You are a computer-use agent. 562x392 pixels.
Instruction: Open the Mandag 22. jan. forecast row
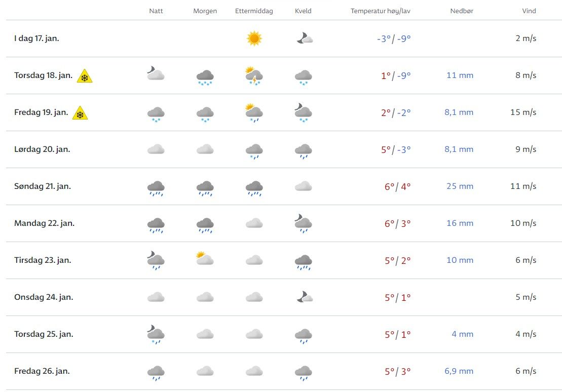tap(44, 223)
